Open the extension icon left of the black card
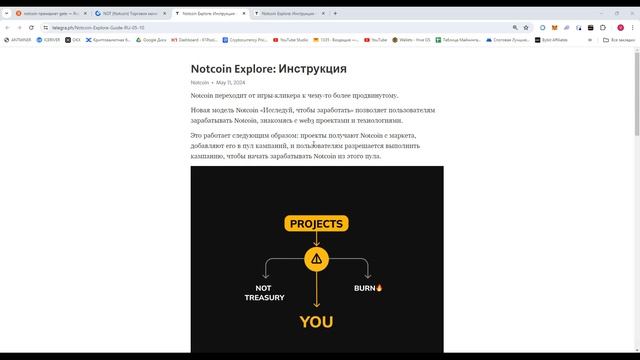The height and width of the screenshot is (360, 640). [579, 28]
